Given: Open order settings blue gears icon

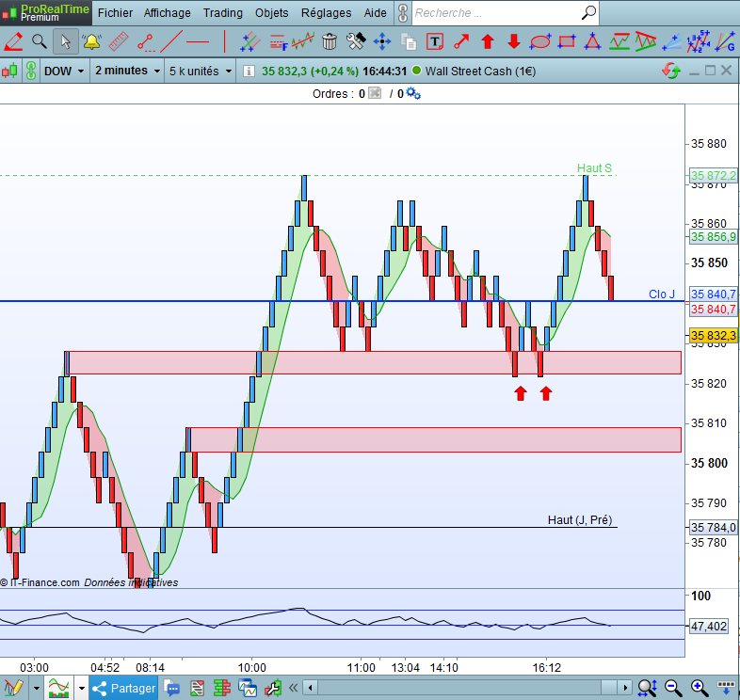Looking at the screenshot, I should [x=413, y=93].
